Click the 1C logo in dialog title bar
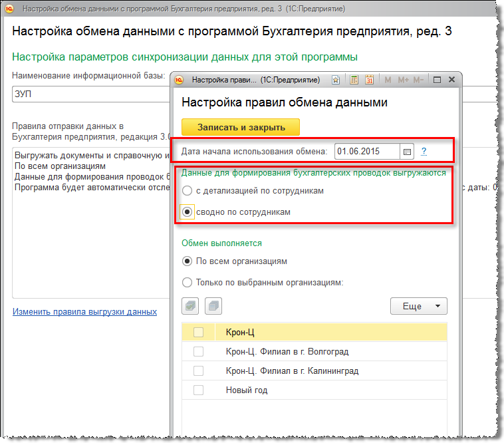The width and height of the screenshot is (504, 443). click(179, 80)
